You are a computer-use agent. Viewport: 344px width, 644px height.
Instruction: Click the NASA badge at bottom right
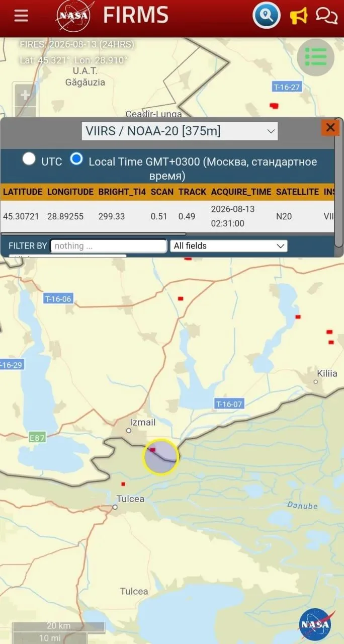coord(315,625)
